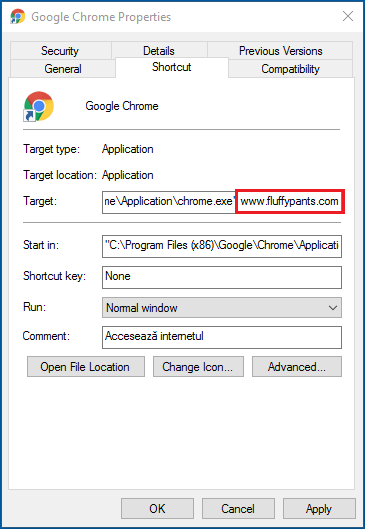The height and width of the screenshot is (529, 365).
Task: Switch to the Details tab
Action: click(x=159, y=51)
